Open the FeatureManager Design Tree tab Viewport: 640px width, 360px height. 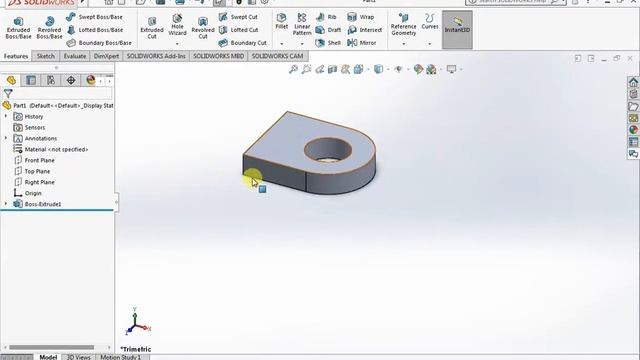click(11, 80)
